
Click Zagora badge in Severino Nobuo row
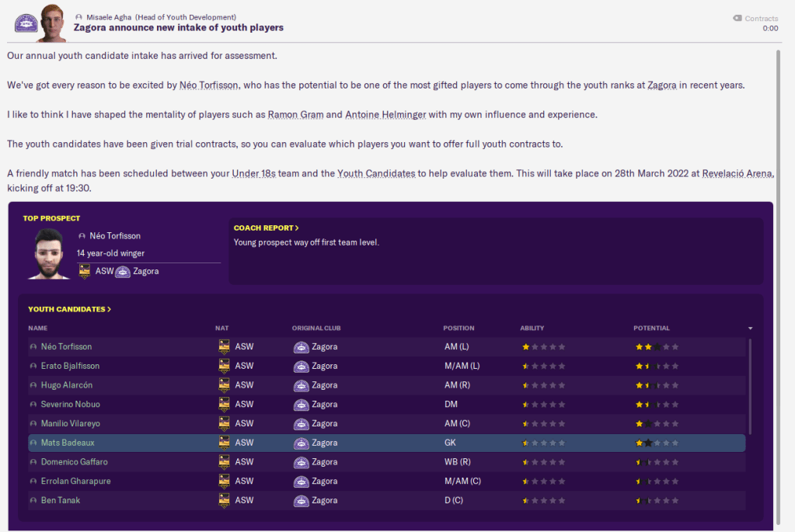(x=301, y=405)
